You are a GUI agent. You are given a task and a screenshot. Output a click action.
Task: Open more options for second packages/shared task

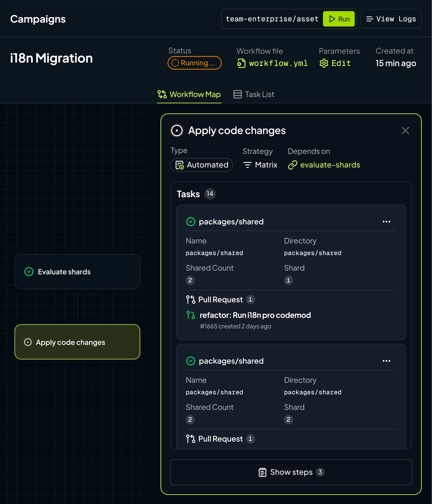pyautogui.click(x=386, y=361)
